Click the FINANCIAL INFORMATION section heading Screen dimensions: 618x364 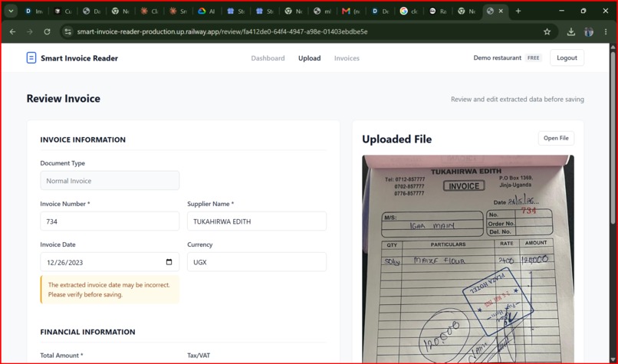click(87, 332)
